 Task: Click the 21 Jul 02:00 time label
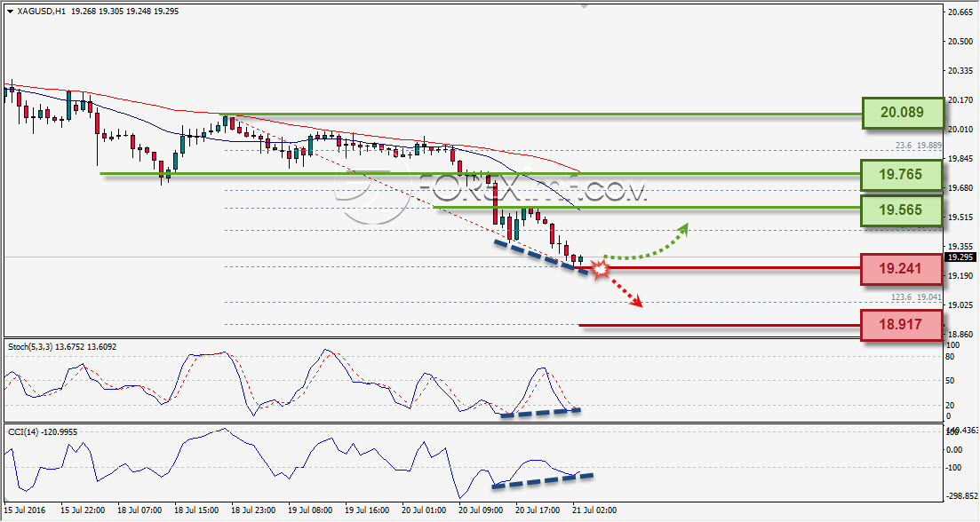click(x=594, y=510)
